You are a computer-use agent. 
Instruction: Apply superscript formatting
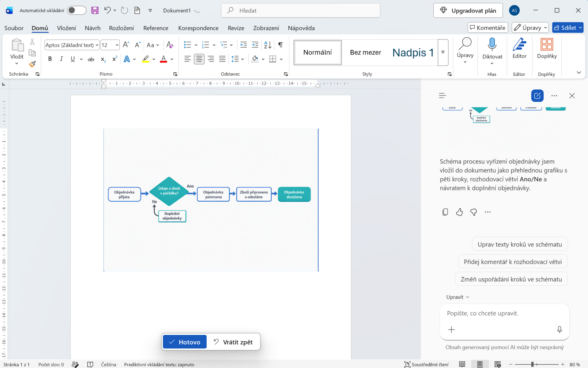[x=115, y=59]
